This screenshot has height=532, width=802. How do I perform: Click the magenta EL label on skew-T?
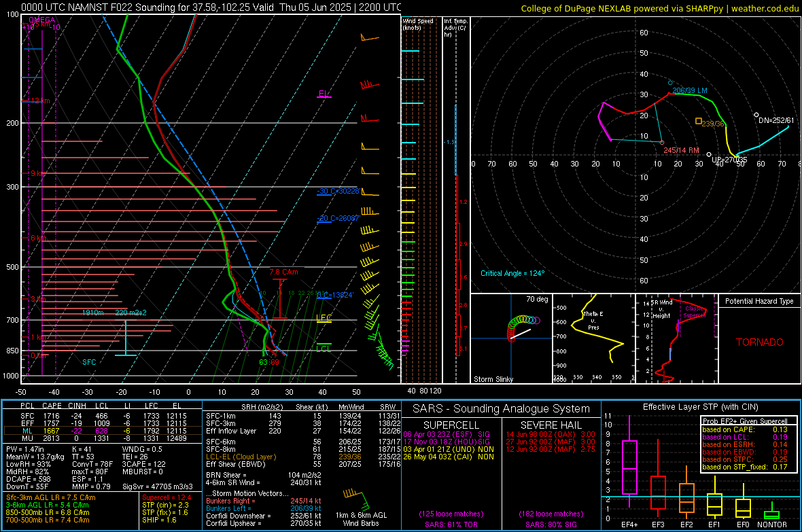click(x=324, y=94)
